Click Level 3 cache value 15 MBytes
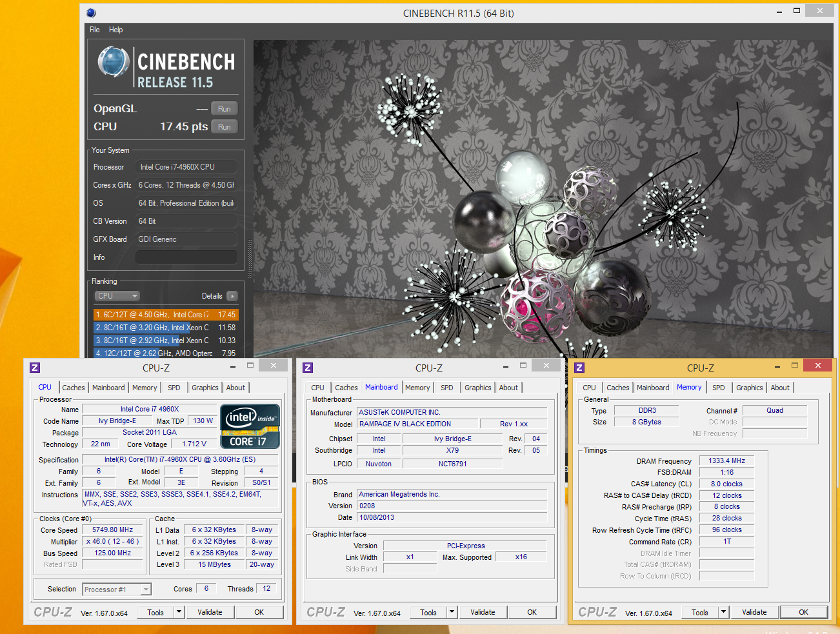840x634 pixels. point(214,564)
